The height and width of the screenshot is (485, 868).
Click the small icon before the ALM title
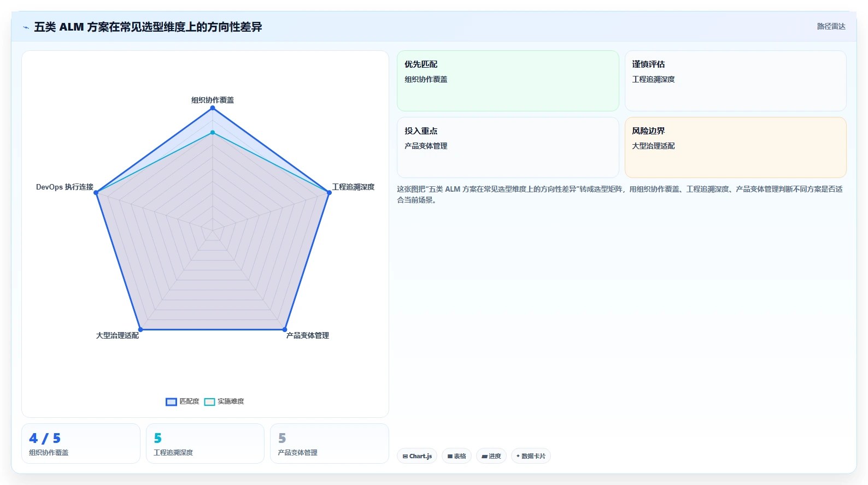(26, 27)
